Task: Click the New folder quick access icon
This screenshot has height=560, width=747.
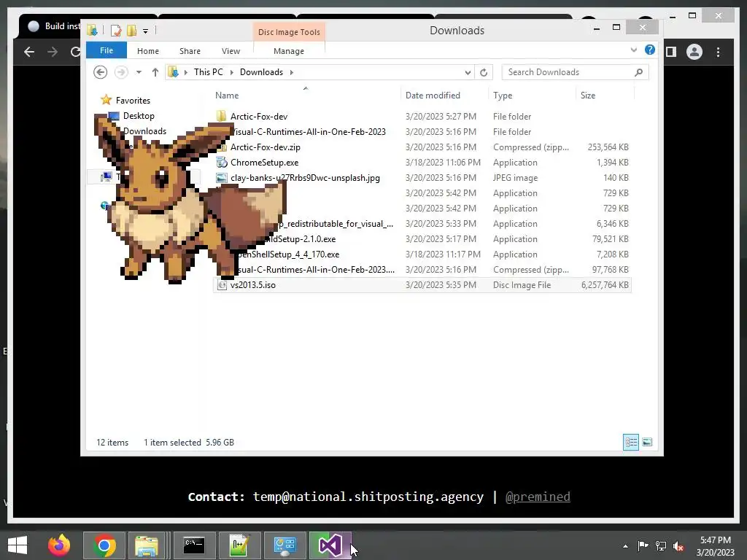Action: point(131,31)
